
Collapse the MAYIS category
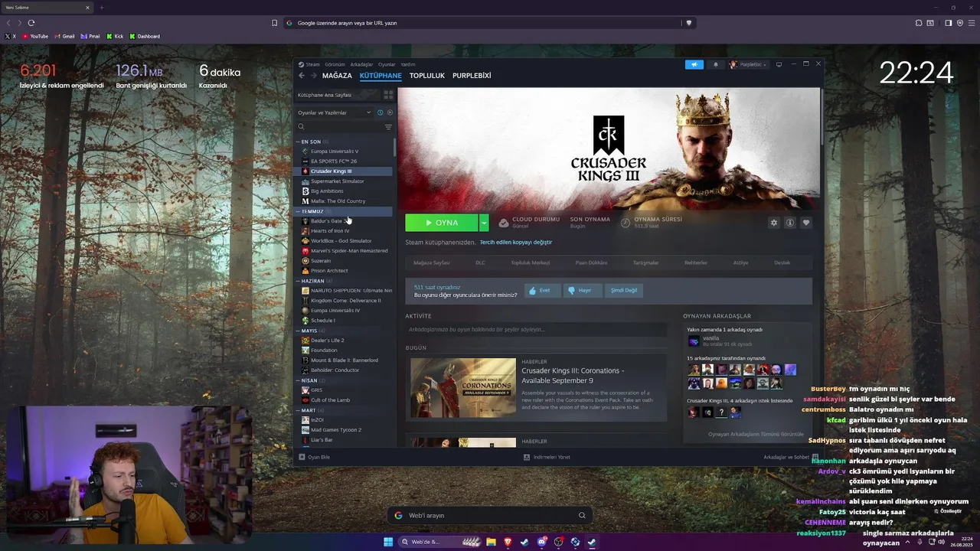pyautogui.click(x=299, y=331)
